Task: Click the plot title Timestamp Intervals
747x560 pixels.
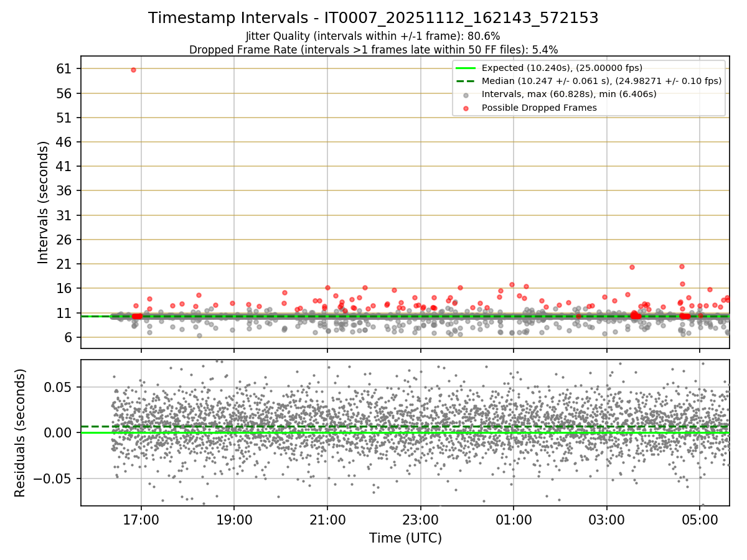Action: (x=373, y=18)
